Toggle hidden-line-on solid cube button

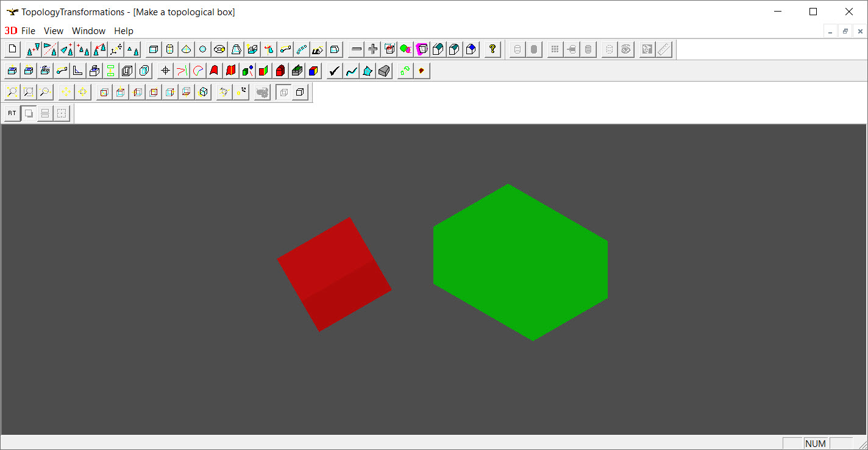pyautogui.click(x=300, y=93)
